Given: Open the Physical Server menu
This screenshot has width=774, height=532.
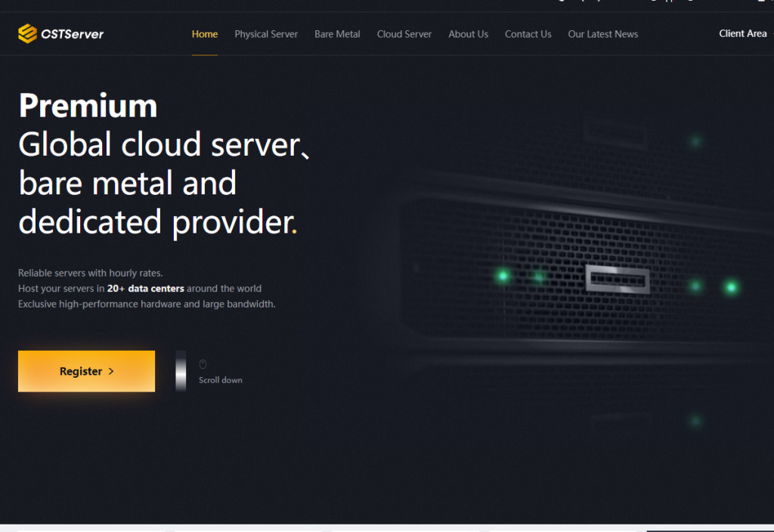Looking at the screenshot, I should [x=266, y=34].
